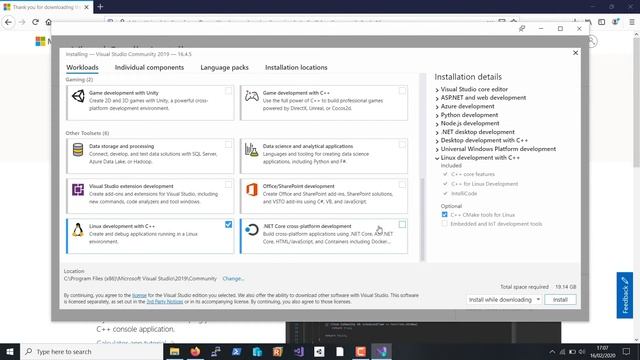Click the .NET Core cross-platform icon
The height and width of the screenshot is (360, 640).
click(252, 230)
